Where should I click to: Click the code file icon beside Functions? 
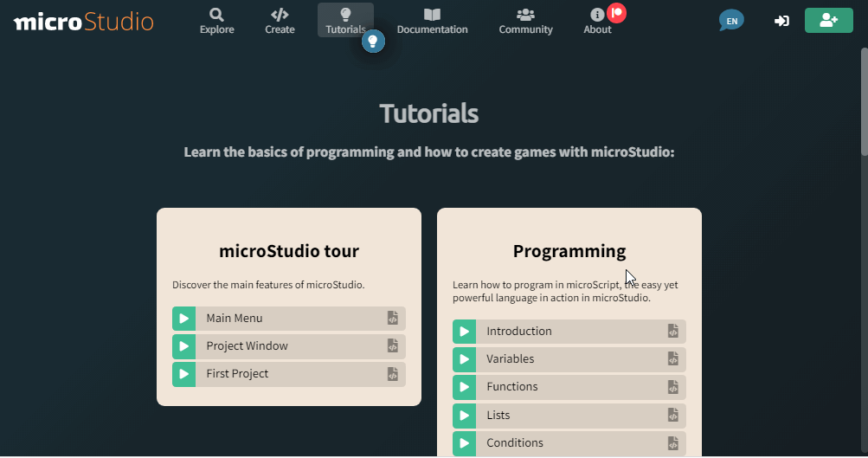pyautogui.click(x=672, y=387)
